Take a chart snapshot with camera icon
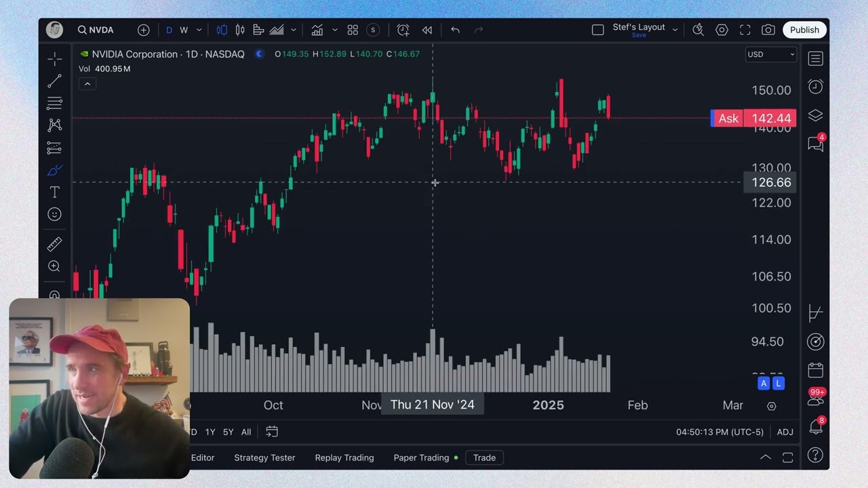 point(768,30)
